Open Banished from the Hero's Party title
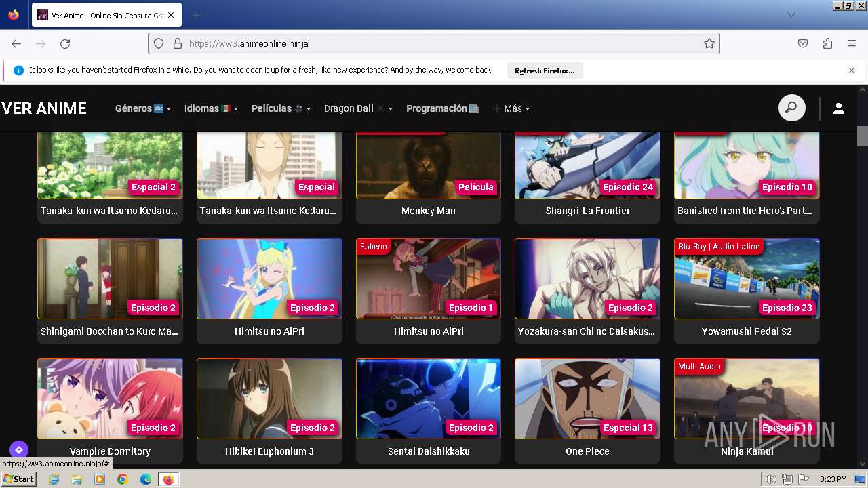Image resolution: width=868 pixels, height=488 pixels. [745, 211]
